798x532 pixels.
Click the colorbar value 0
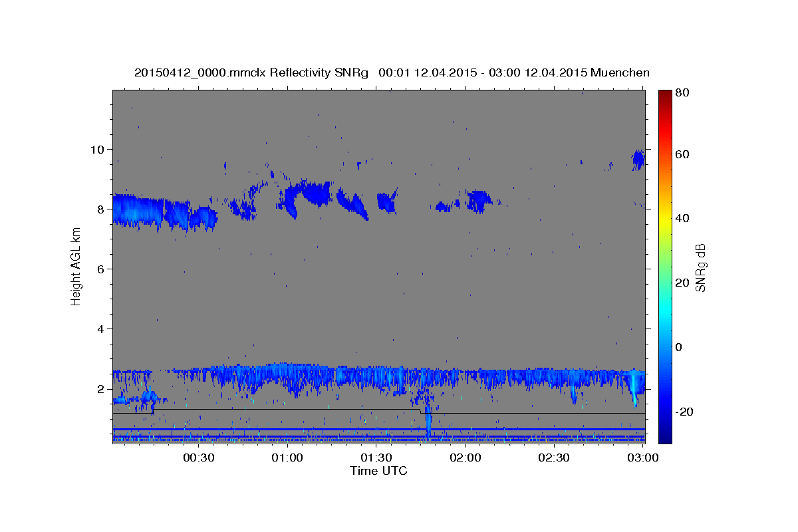[680, 347]
